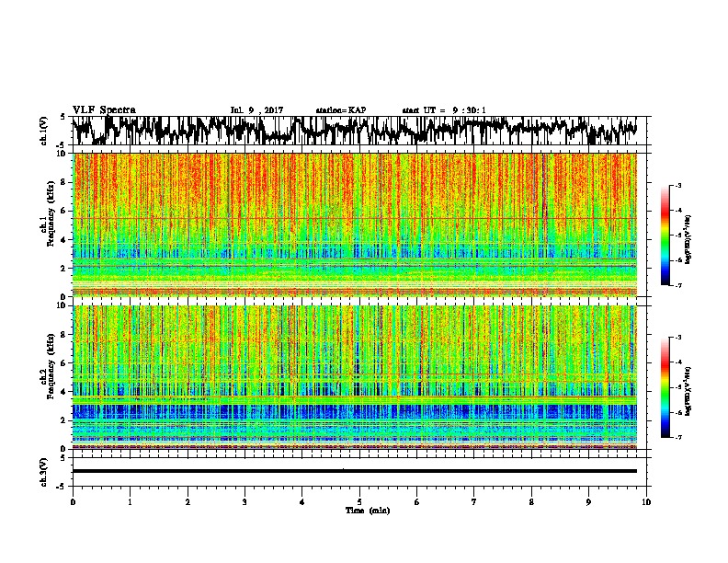Click the ch.1 color scale bar

coord(665,236)
